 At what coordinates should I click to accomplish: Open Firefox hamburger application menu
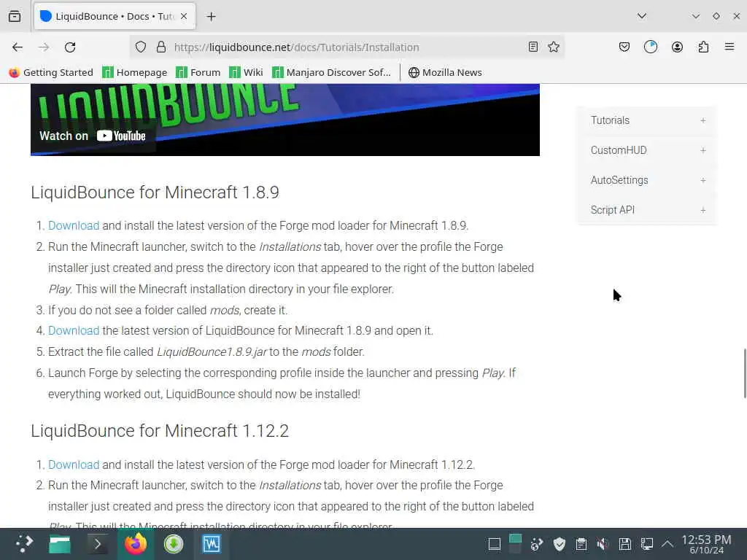pos(729,47)
